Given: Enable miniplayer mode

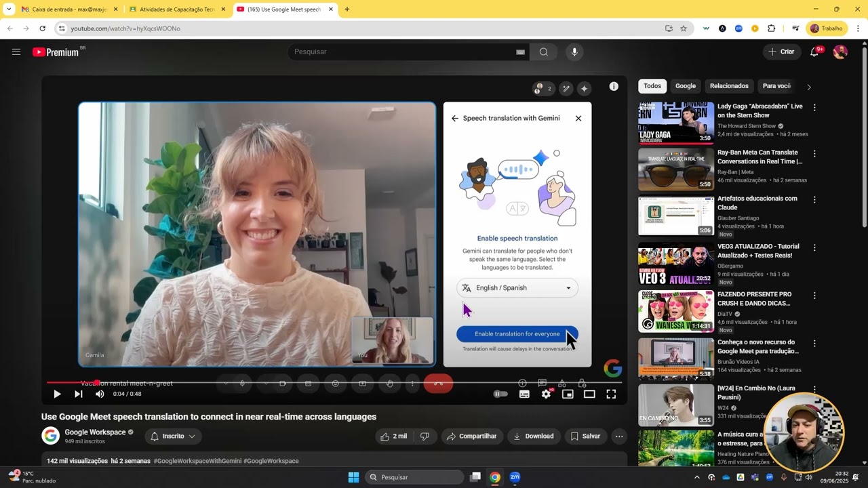Looking at the screenshot, I should (x=568, y=394).
